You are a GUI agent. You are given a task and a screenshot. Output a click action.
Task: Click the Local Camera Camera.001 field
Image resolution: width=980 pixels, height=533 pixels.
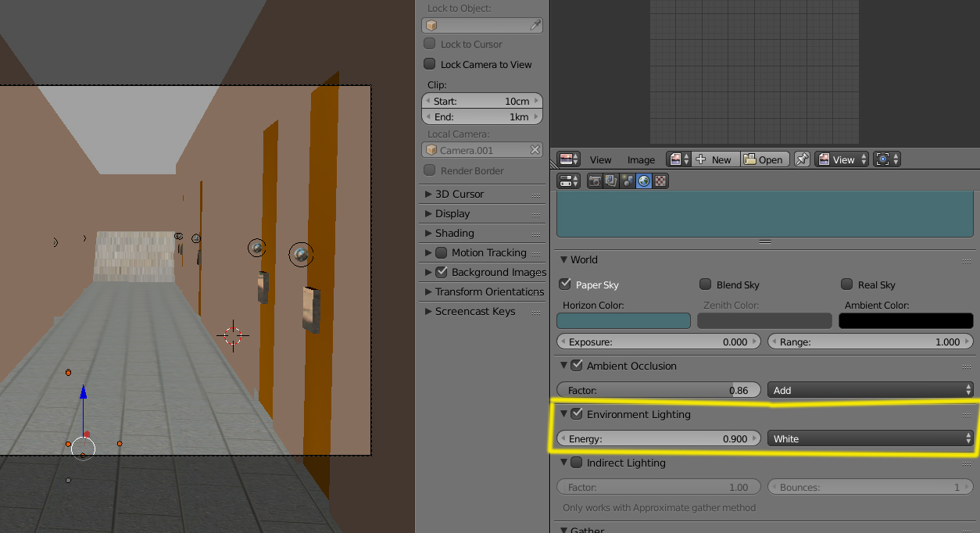point(482,150)
